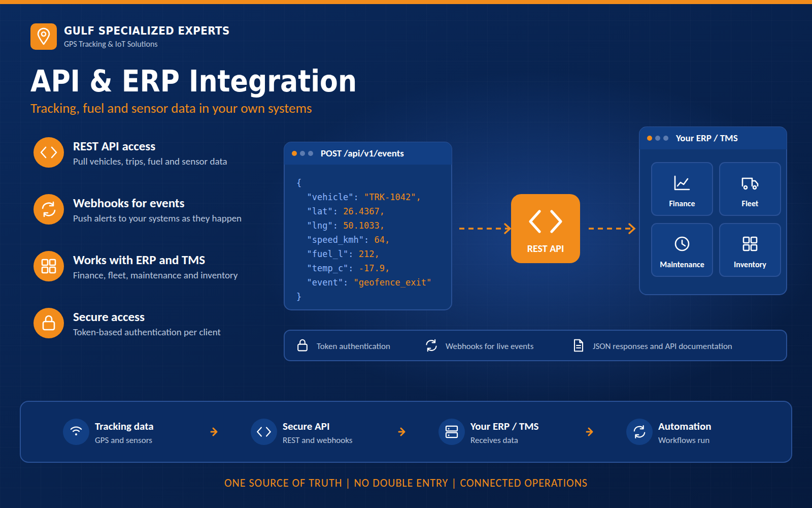Click the "fuel_l": 212 code line
The width and height of the screenshot is (812, 508).
tap(343, 254)
